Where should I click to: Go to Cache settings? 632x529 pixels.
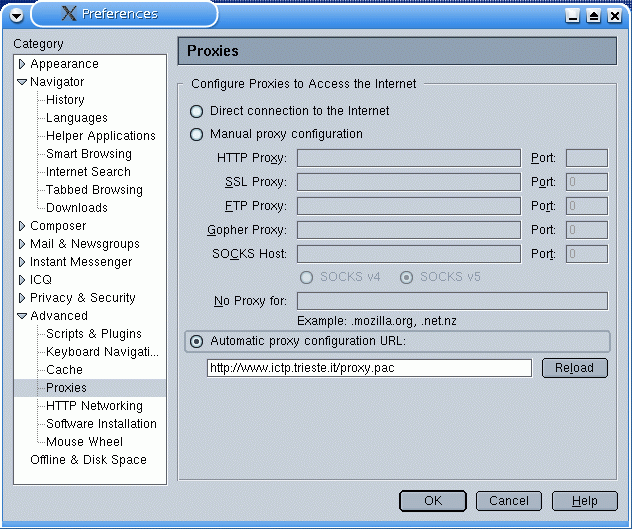pyautogui.click(x=64, y=370)
